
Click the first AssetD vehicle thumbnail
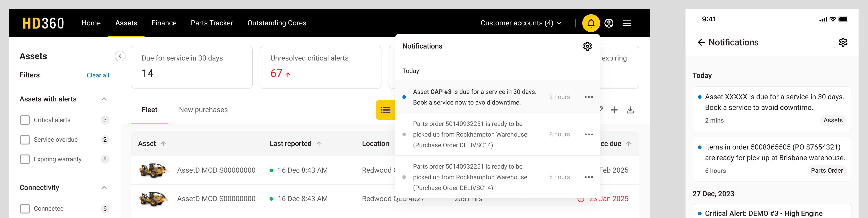coord(154,170)
